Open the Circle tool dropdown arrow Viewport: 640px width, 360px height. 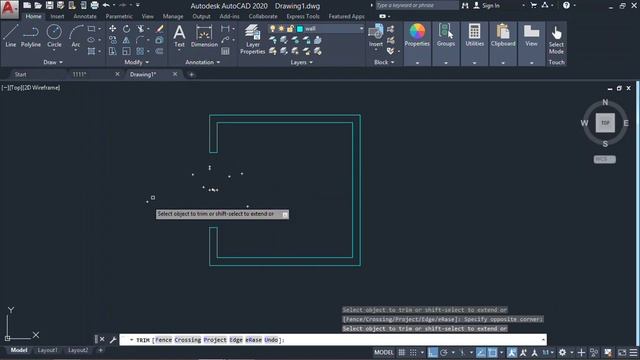(x=54, y=51)
